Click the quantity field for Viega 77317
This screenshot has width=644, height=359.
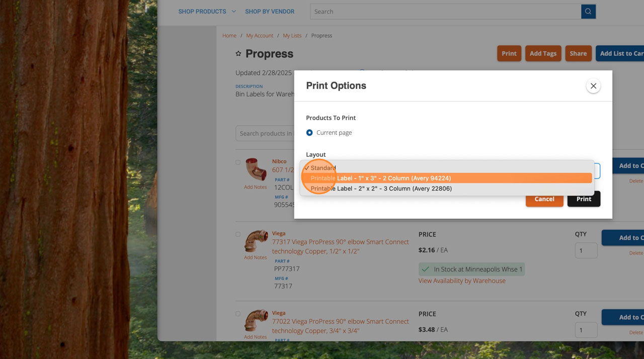tap(586, 250)
